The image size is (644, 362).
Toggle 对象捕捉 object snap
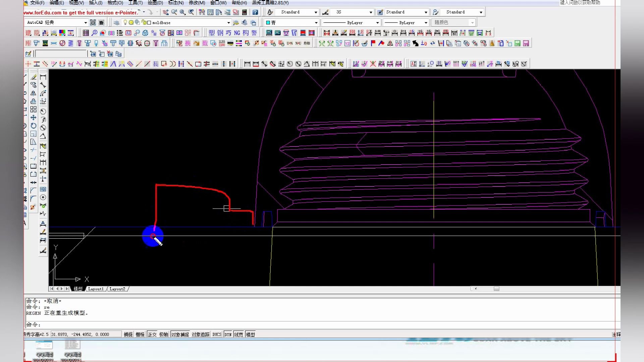[x=180, y=335]
